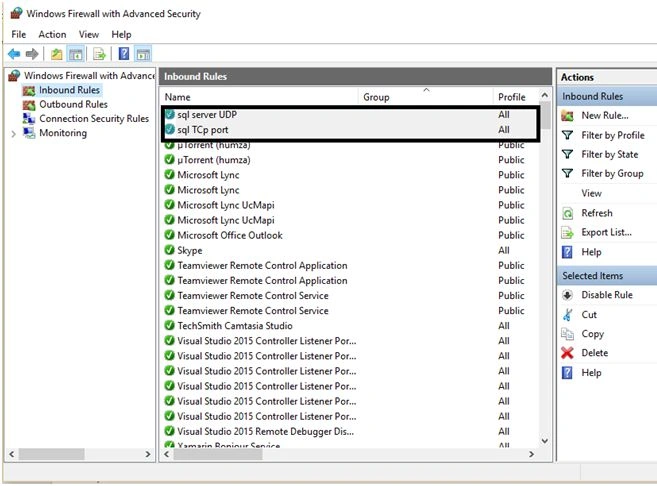The height and width of the screenshot is (486, 657).
Task: Select the Skype inbound rule
Action: pyautogui.click(x=189, y=251)
